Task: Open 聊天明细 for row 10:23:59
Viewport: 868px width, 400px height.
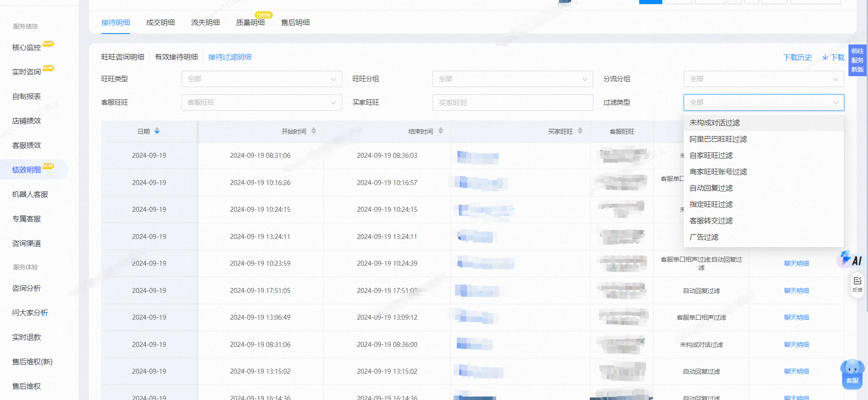Action: (x=796, y=263)
